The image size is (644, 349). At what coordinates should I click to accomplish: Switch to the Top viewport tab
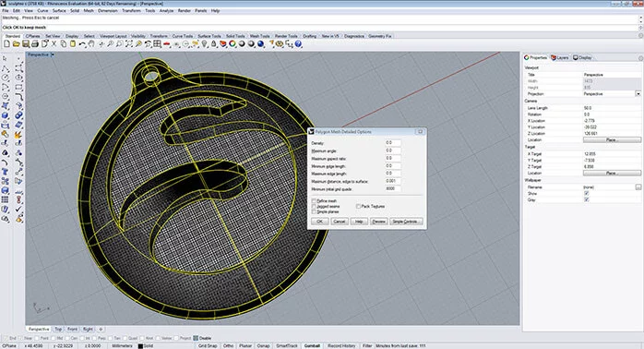pos(58,330)
